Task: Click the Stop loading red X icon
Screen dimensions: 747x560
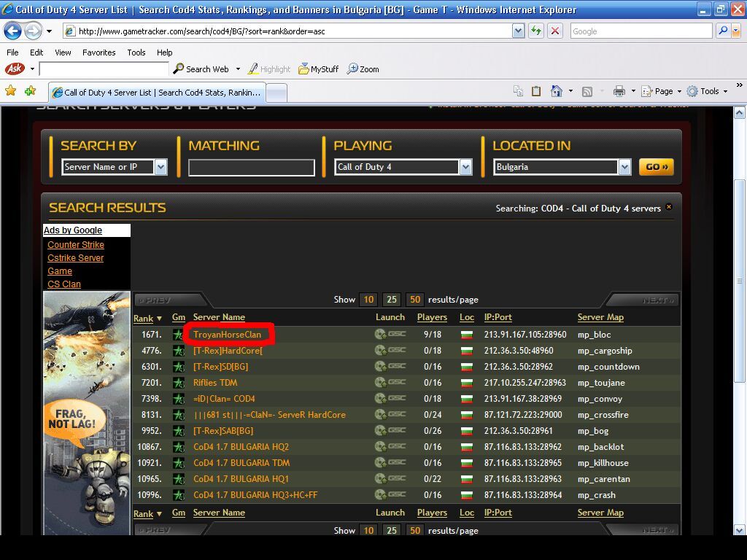Action: pyautogui.click(x=555, y=31)
